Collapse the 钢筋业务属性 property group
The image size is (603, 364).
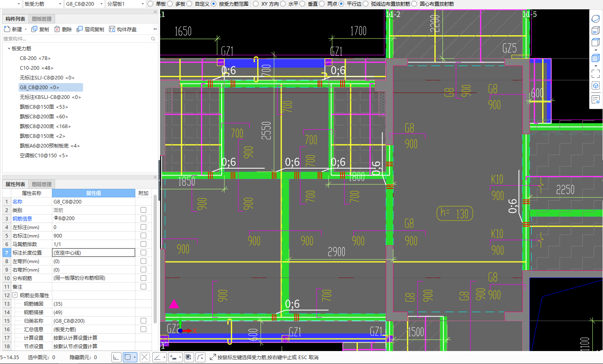tap(15, 295)
